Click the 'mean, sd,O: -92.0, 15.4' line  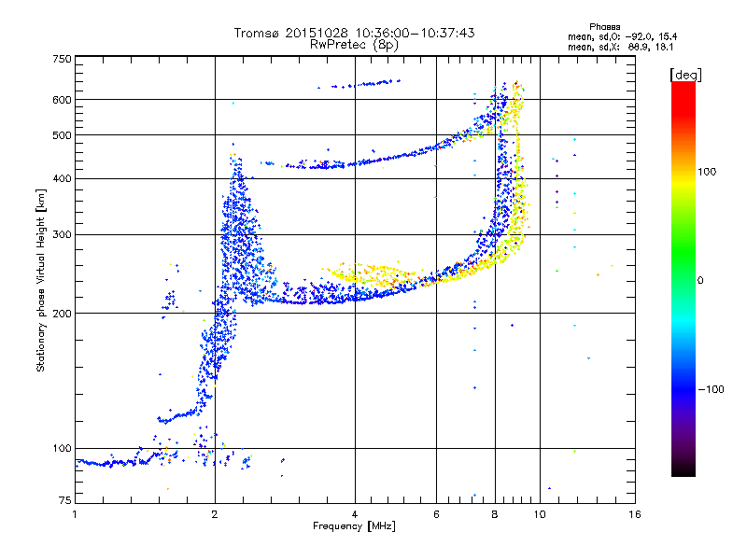tap(622, 36)
